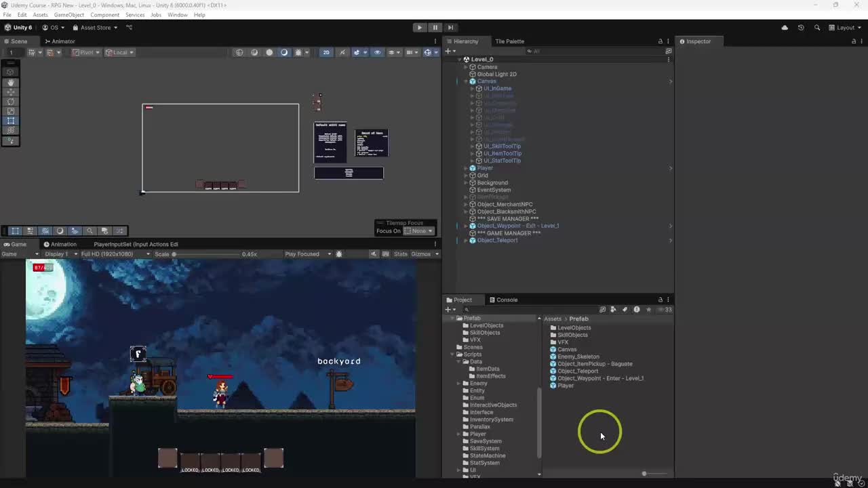This screenshot has height=488, width=868.
Task: Select the Scale tool in Scene toolbar
Action: (11, 111)
